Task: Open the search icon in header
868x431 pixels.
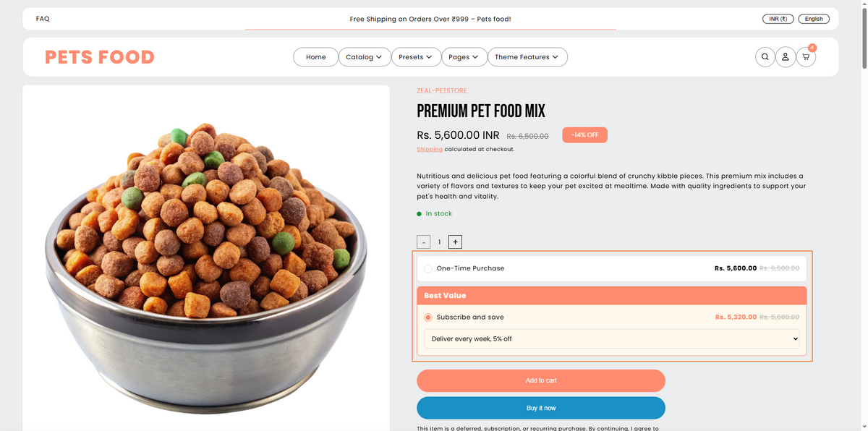Action: (765, 57)
